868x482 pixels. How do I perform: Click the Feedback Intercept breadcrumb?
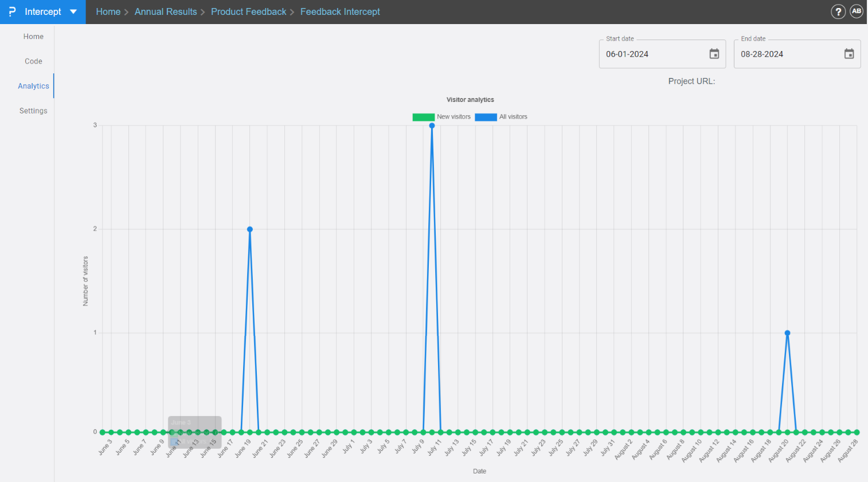pos(340,11)
